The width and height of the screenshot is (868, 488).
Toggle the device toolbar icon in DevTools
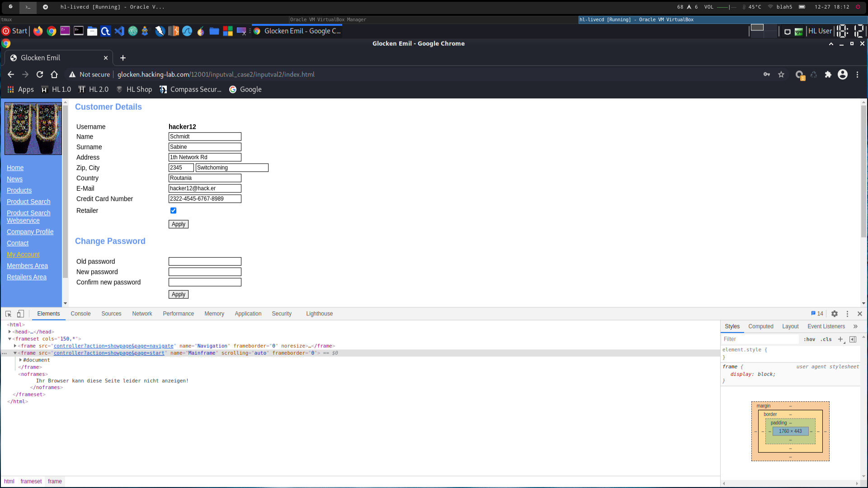pos(20,314)
